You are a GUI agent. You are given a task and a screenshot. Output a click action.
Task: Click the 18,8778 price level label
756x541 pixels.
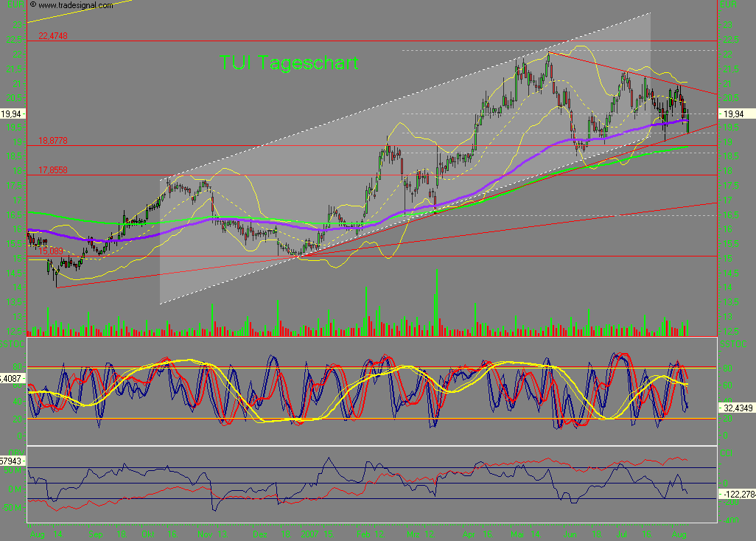[x=53, y=139]
